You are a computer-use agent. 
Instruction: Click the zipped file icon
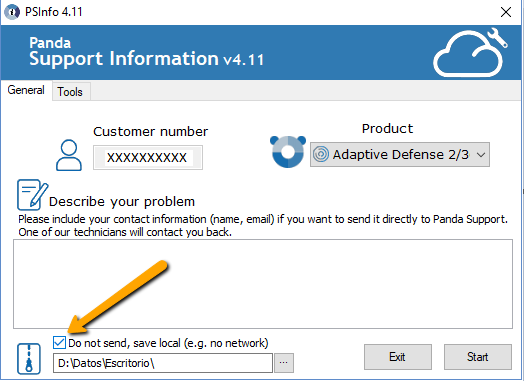(x=29, y=359)
